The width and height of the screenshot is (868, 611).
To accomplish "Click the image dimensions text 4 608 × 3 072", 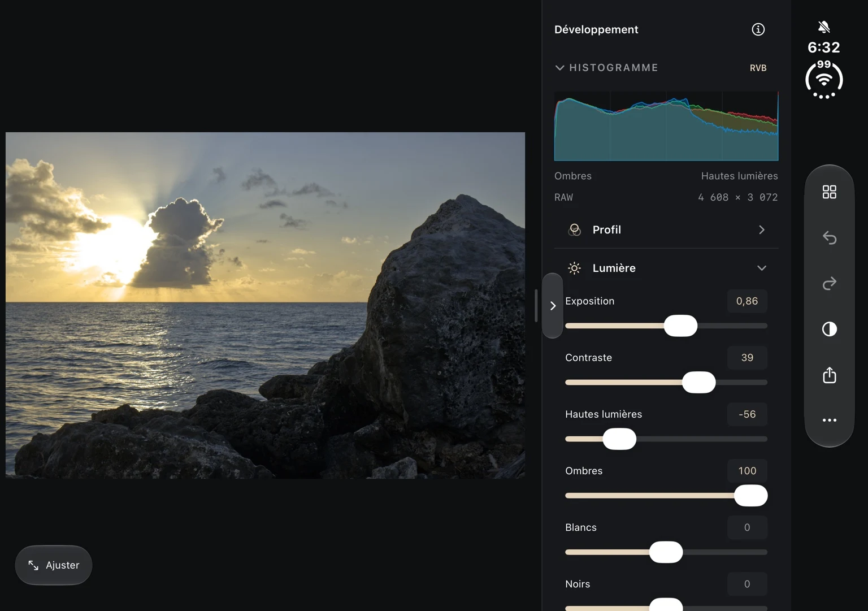I will tap(737, 197).
